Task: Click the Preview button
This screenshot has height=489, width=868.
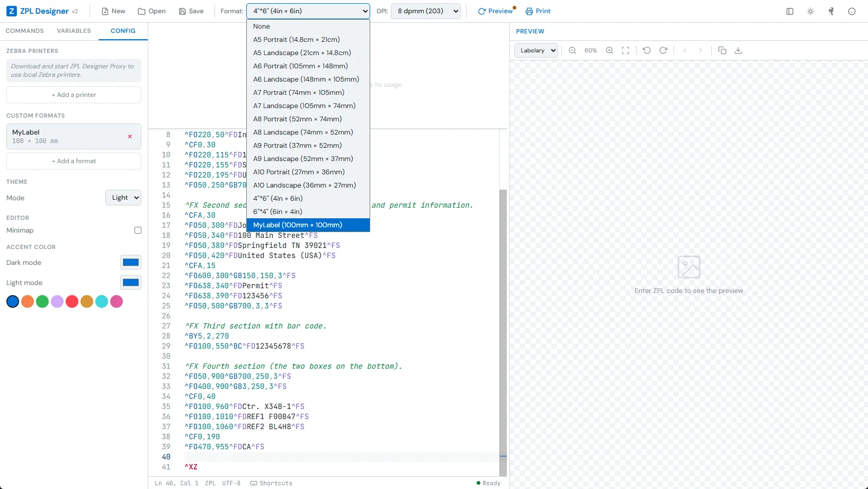Action: click(496, 11)
